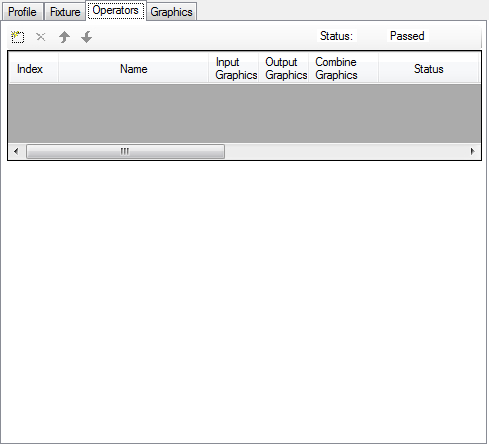Add a new operator with the toolbar icon
This screenshot has width=489, height=445.
(x=18, y=37)
